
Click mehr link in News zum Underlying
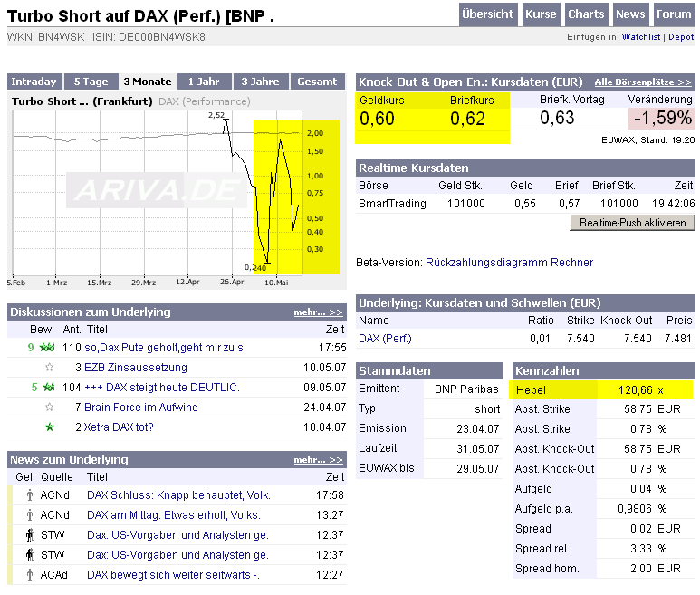click(318, 460)
